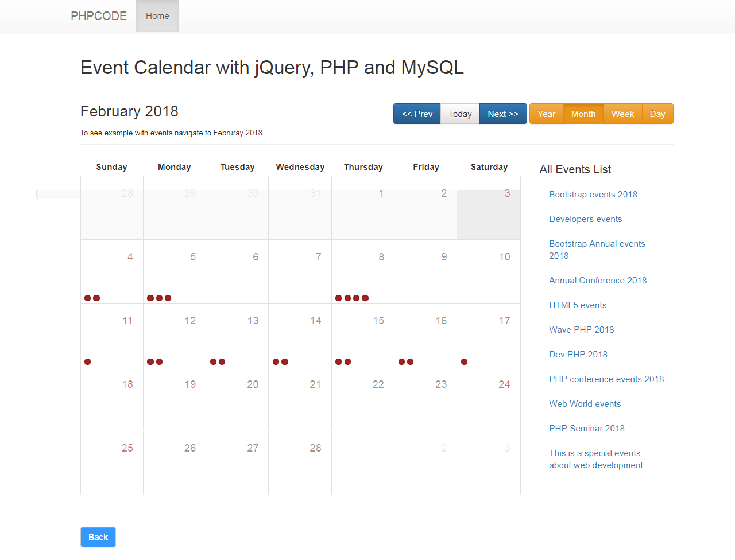Image resolution: width=735 pixels, height=560 pixels.
Task: Select day number 23 on calendar
Action: click(x=441, y=384)
